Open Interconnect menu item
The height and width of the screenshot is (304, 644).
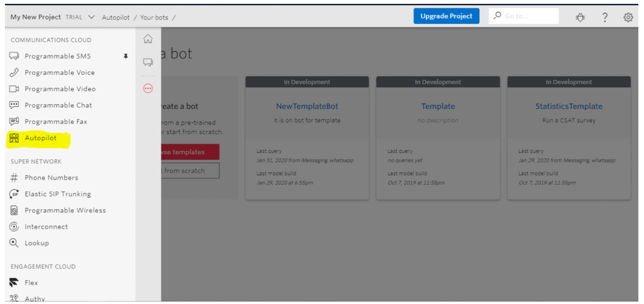[x=46, y=227]
